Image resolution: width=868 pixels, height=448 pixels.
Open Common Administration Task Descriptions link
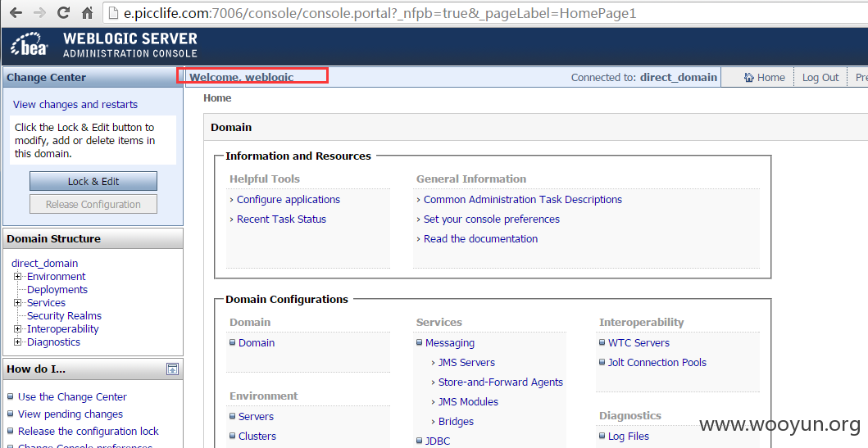523,200
